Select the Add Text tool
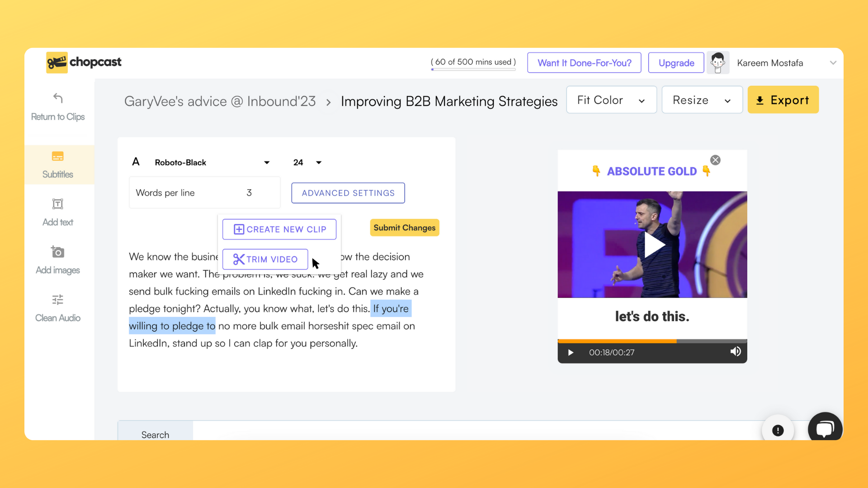 [58, 211]
